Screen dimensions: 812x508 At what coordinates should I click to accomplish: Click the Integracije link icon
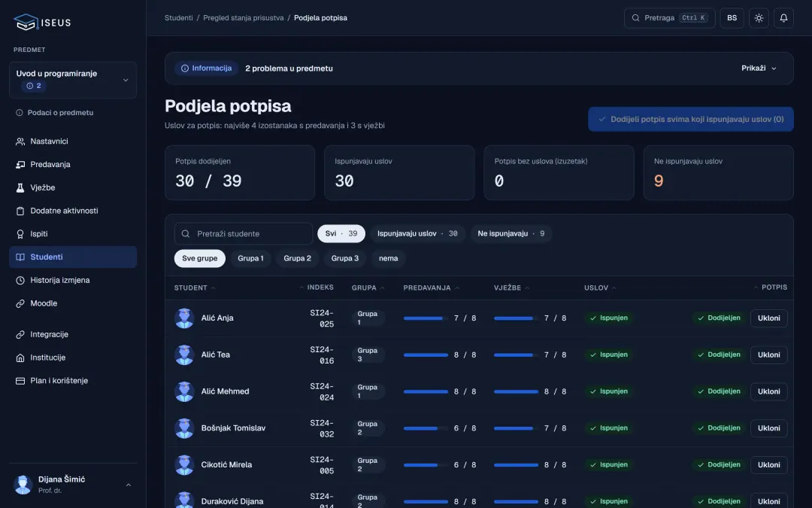click(20, 334)
